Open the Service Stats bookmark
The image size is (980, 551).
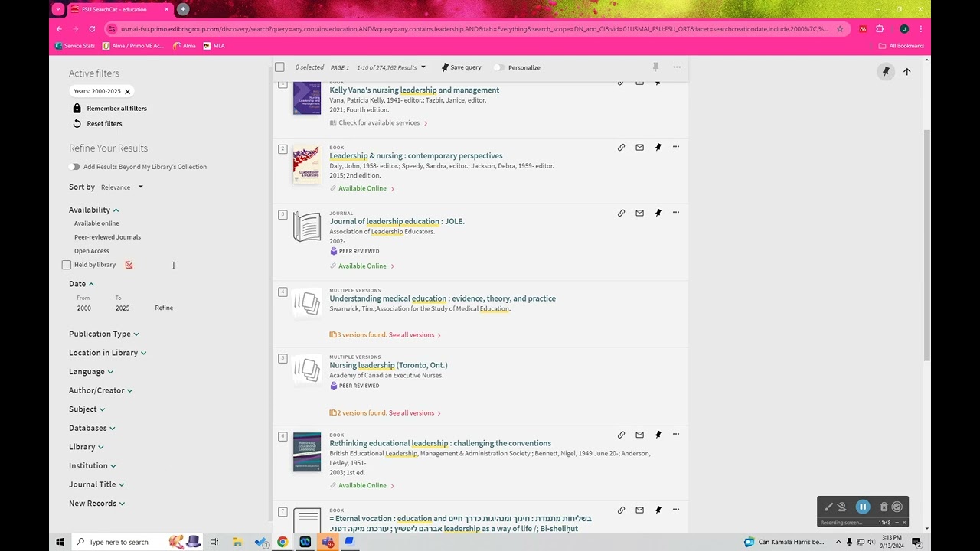75,46
